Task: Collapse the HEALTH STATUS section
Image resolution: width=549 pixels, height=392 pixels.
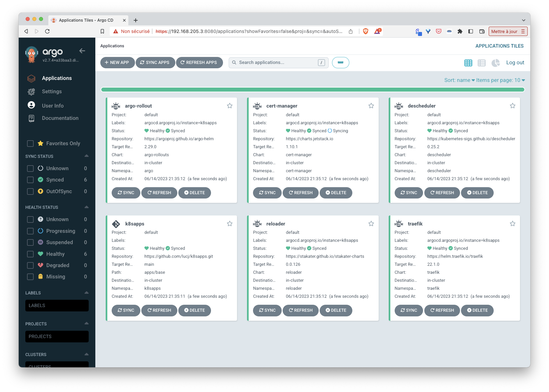Action: [87, 207]
